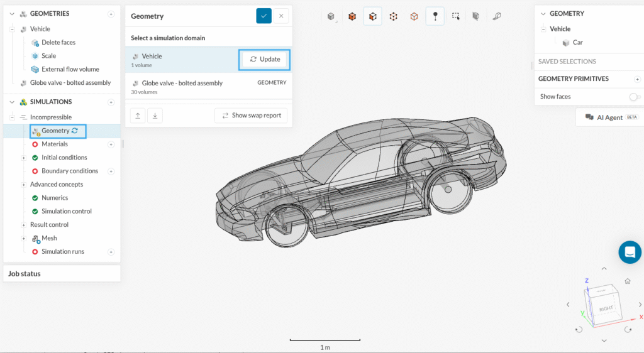Collapse the Vehicle tree under GEOMETRIES
644x353 pixels.
pos(13,29)
